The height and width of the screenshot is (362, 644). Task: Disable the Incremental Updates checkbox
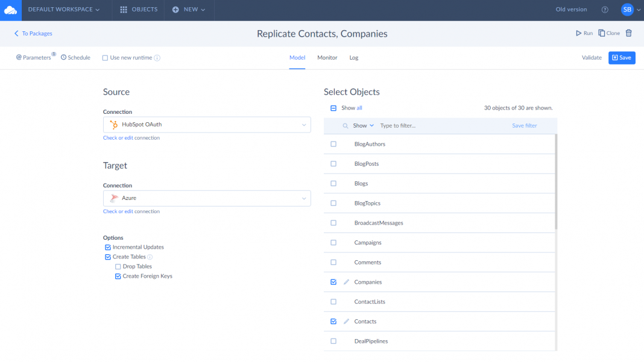pos(108,247)
